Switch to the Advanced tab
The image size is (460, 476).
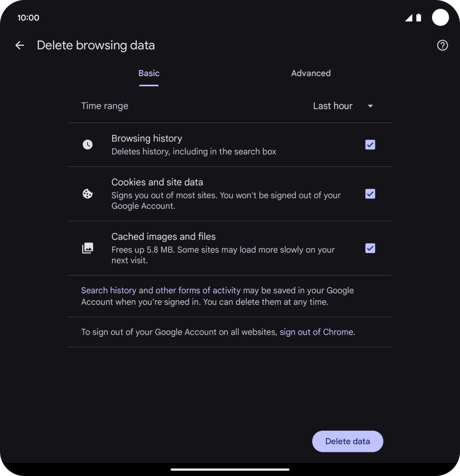311,73
